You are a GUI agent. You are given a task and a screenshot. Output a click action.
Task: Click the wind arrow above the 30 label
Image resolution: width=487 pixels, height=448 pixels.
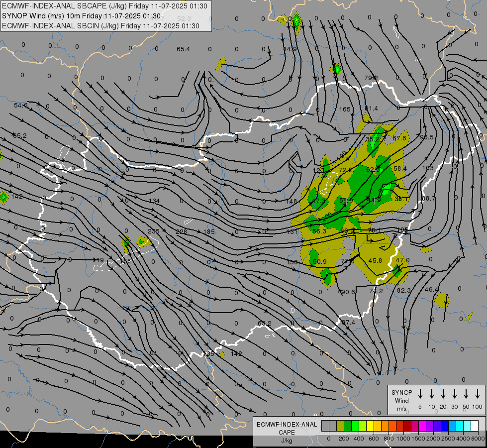[454, 394]
